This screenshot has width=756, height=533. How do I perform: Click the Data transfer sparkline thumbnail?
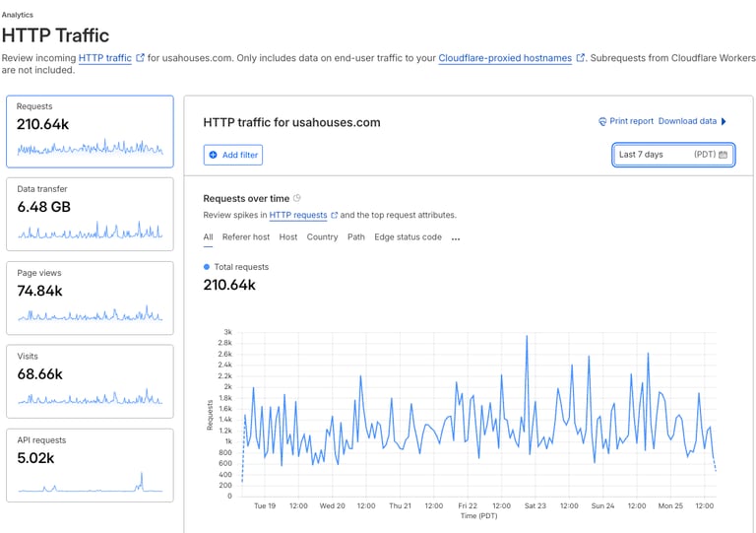click(90, 231)
